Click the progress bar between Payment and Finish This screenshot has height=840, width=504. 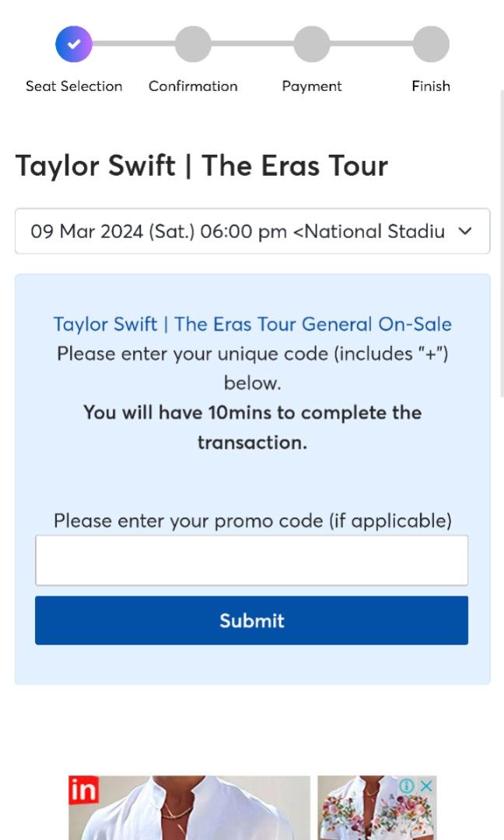tap(371, 44)
